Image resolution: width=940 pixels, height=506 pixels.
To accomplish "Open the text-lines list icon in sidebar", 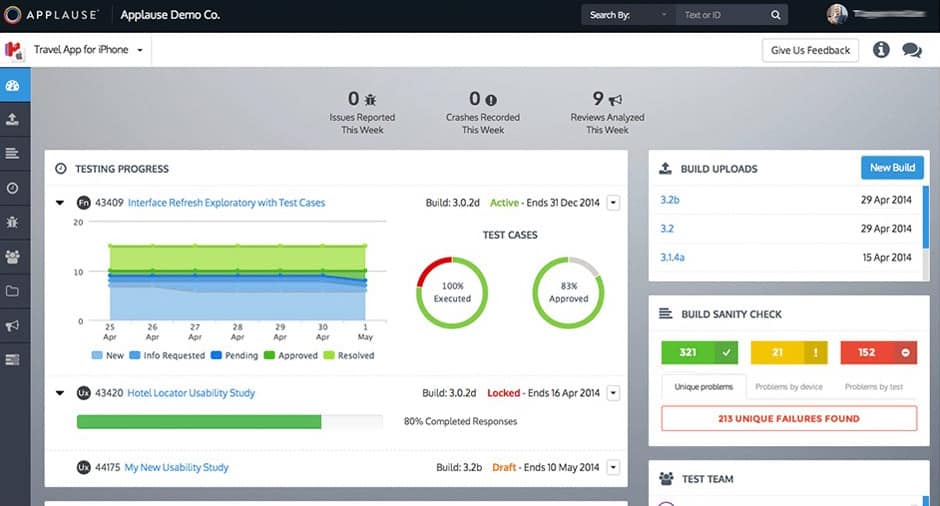I will (13, 154).
